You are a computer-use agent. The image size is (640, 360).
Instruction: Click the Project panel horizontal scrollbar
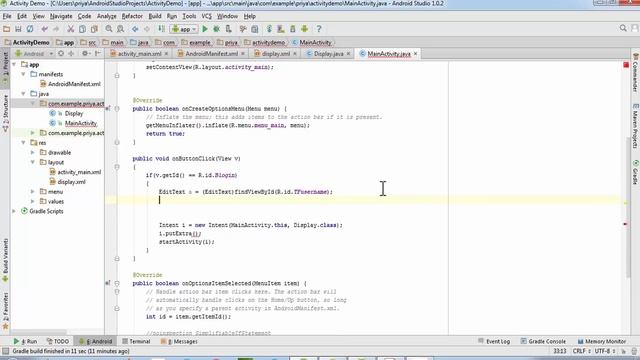click(x=39, y=332)
